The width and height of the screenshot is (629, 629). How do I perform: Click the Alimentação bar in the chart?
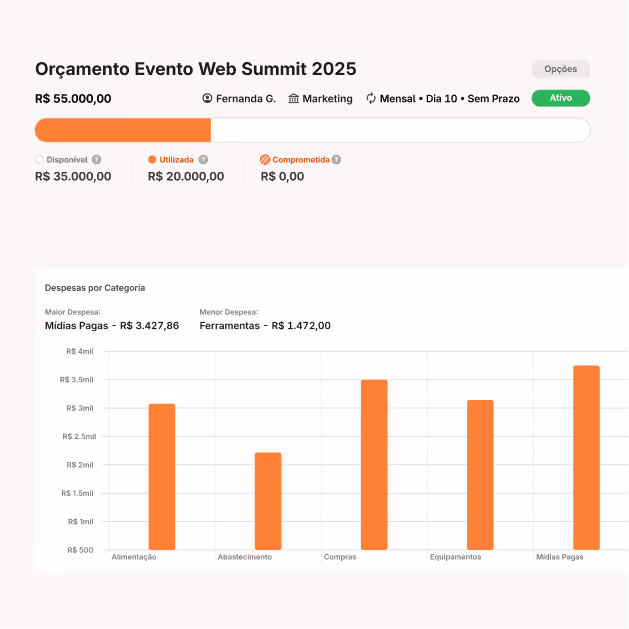(x=162, y=477)
